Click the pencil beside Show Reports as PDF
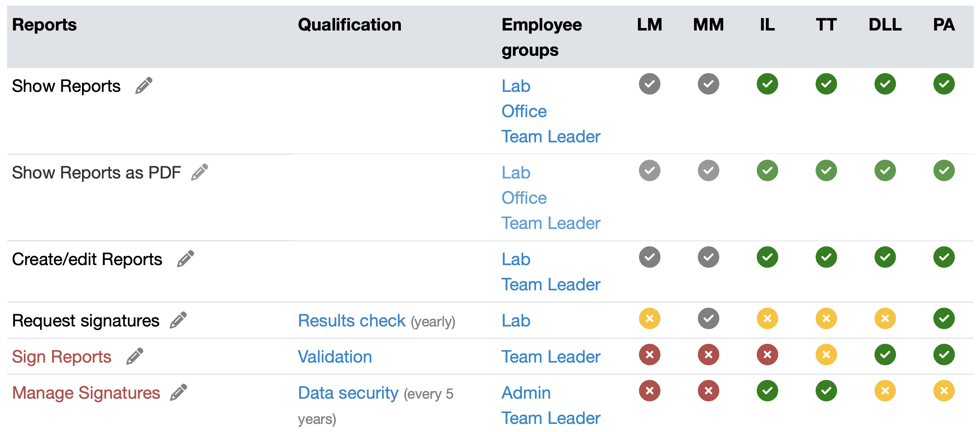Image resolution: width=980 pixels, height=432 pixels. [x=199, y=172]
